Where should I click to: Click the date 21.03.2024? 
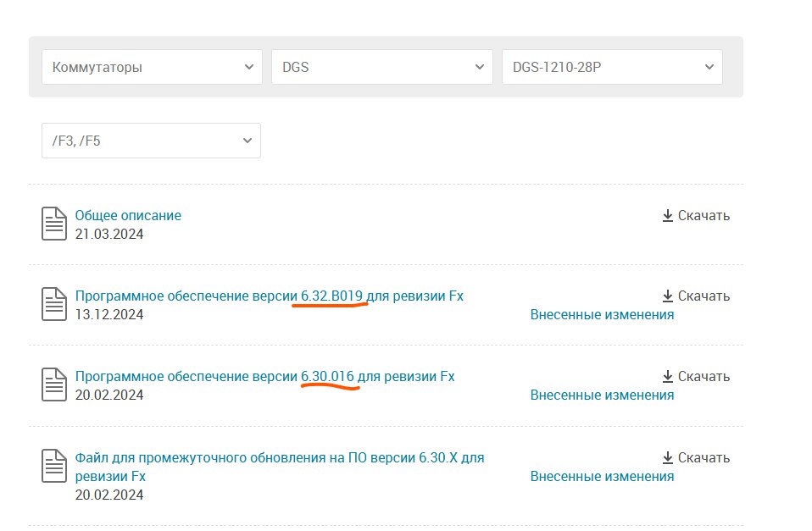pyautogui.click(x=109, y=234)
